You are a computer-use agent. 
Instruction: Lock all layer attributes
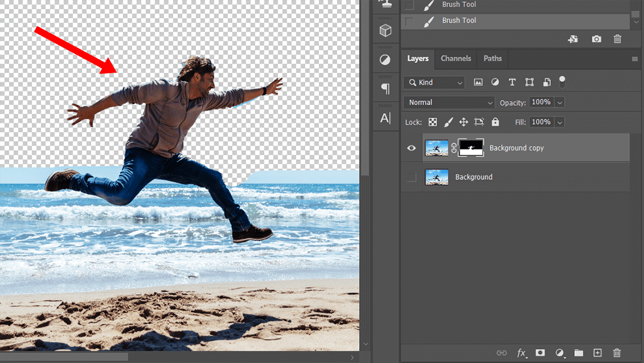coord(496,122)
